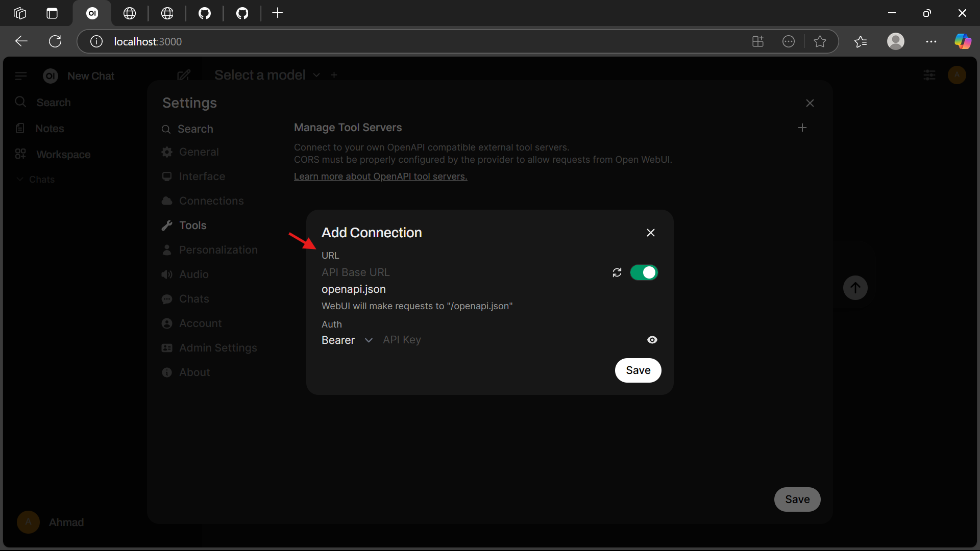Click Save in Add Connection dialog
The image size is (980, 551).
click(x=638, y=370)
